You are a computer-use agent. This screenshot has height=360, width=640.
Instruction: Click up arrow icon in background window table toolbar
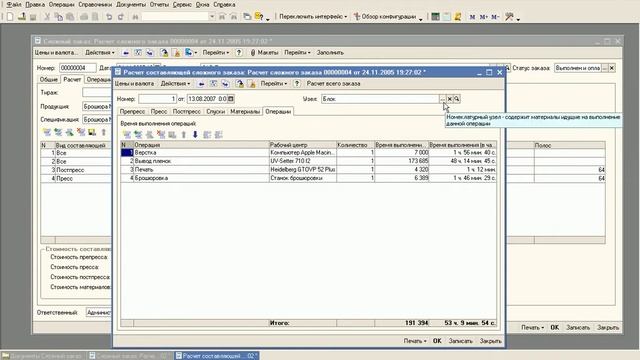pos(104,132)
